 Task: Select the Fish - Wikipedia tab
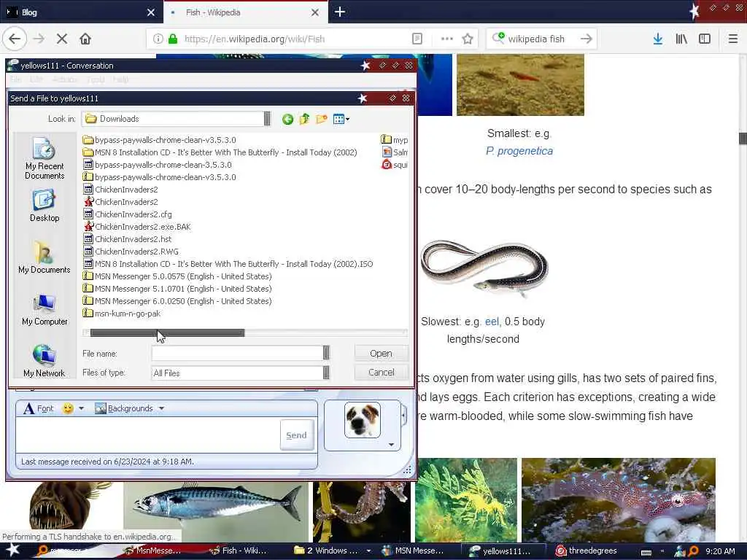coord(239,12)
